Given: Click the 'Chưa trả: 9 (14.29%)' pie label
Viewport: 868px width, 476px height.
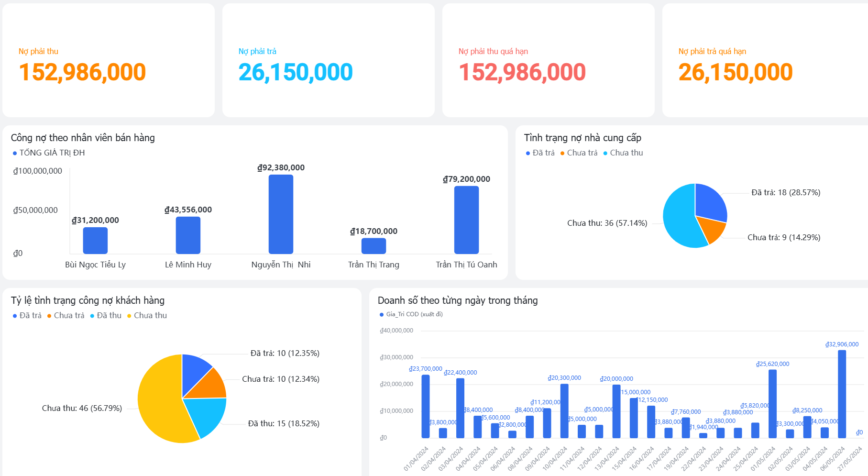Looking at the screenshot, I should [x=784, y=237].
